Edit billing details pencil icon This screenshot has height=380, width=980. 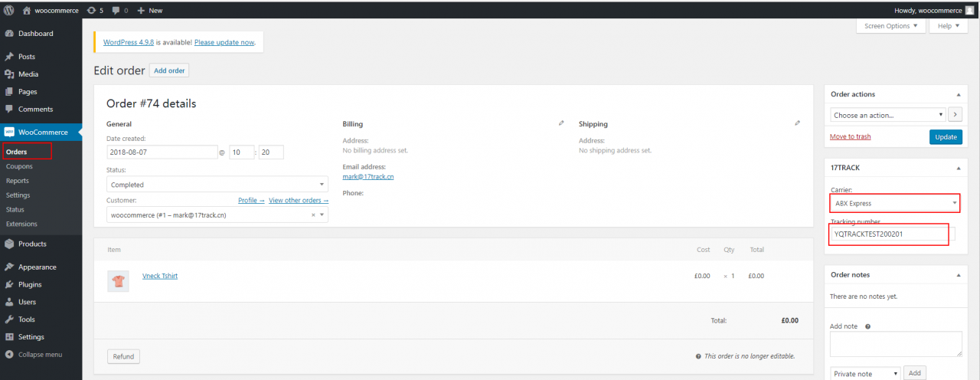click(x=561, y=123)
